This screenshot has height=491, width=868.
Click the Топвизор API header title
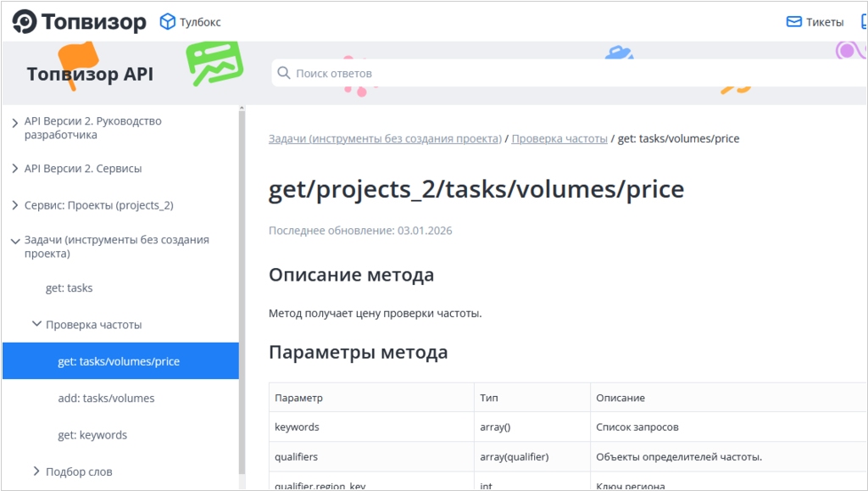click(x=90, y=74)
